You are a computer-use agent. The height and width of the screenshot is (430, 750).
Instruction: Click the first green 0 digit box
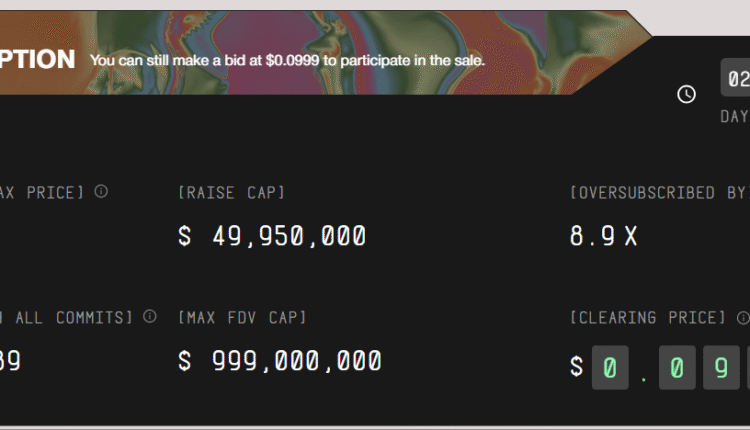click(610, 367)
